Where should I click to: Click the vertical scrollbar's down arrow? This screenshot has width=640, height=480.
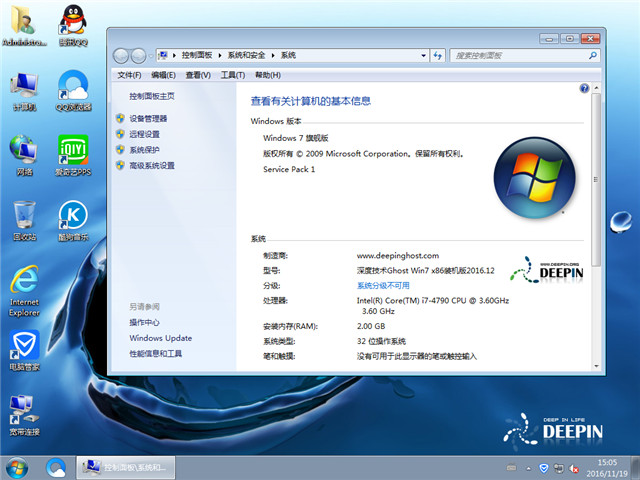tap(596, 366)
